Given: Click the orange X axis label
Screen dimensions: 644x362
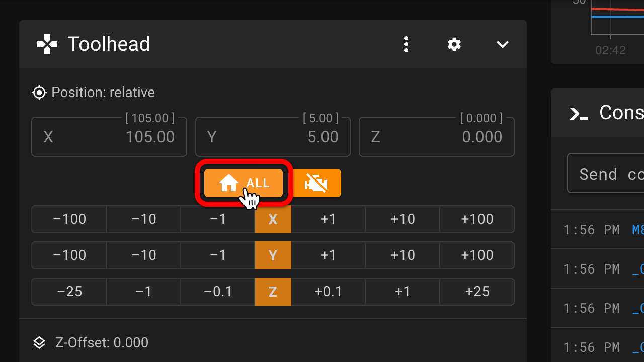Looking at the screenshot, I should pyautogui.click(x=273, y=219).
